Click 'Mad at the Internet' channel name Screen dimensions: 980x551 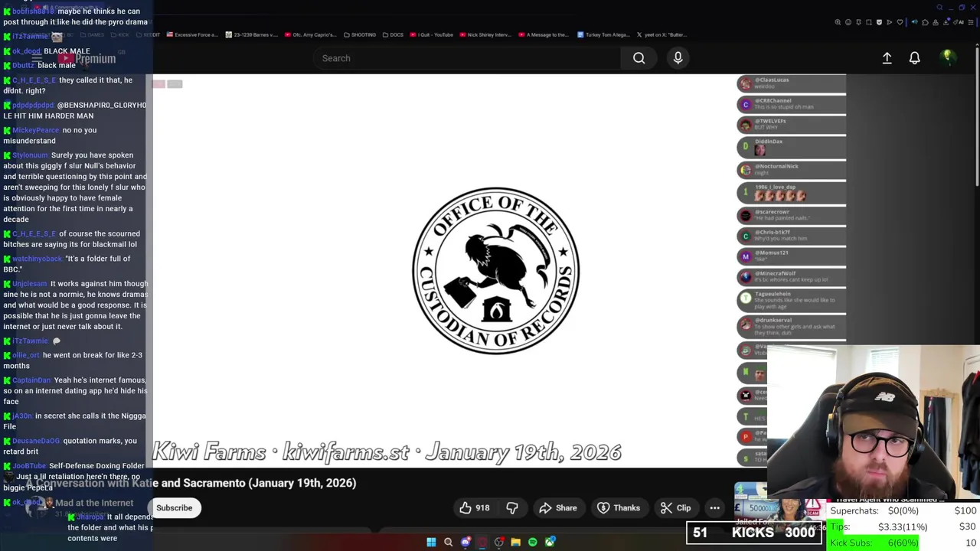point(94,503)
